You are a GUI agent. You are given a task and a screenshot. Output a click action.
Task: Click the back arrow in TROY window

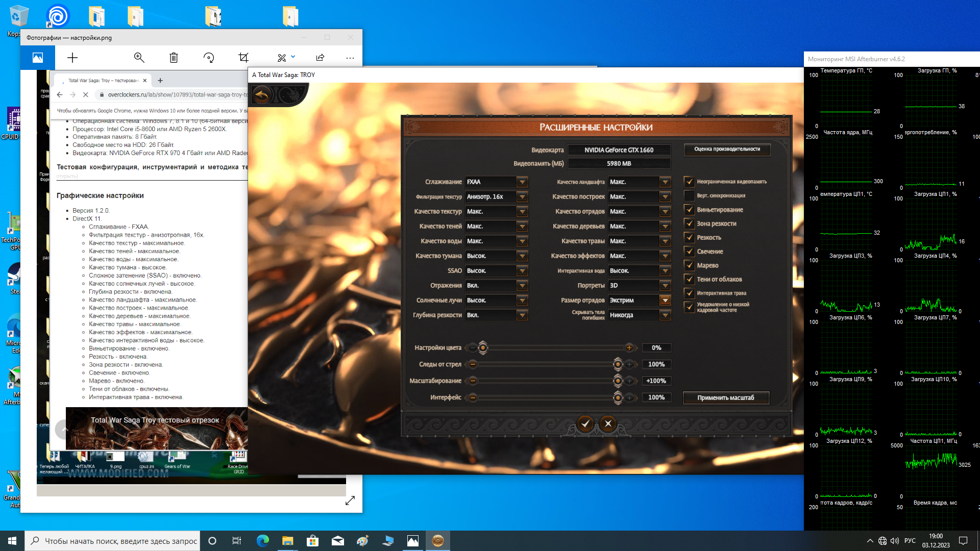[x=262, y=95]
